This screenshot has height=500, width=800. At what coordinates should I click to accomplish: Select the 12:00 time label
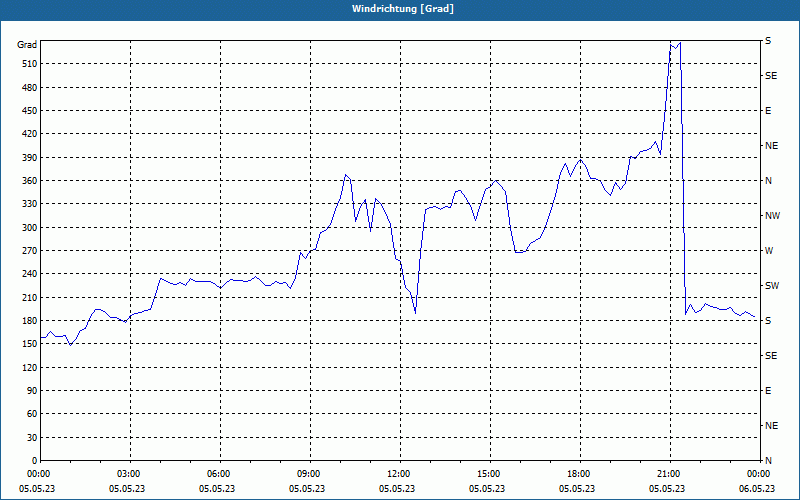coord(400,474)
